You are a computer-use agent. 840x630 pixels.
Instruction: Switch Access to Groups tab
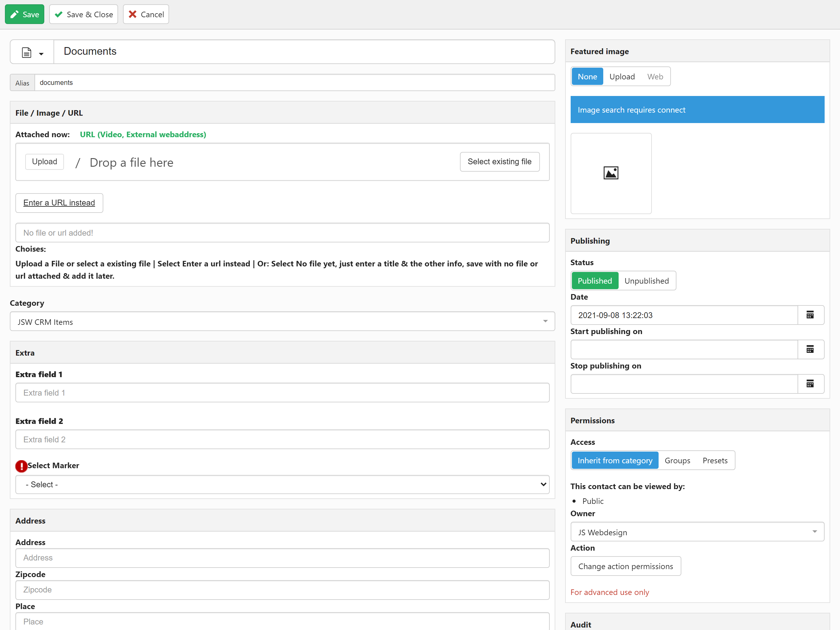(x=677, y=461)
